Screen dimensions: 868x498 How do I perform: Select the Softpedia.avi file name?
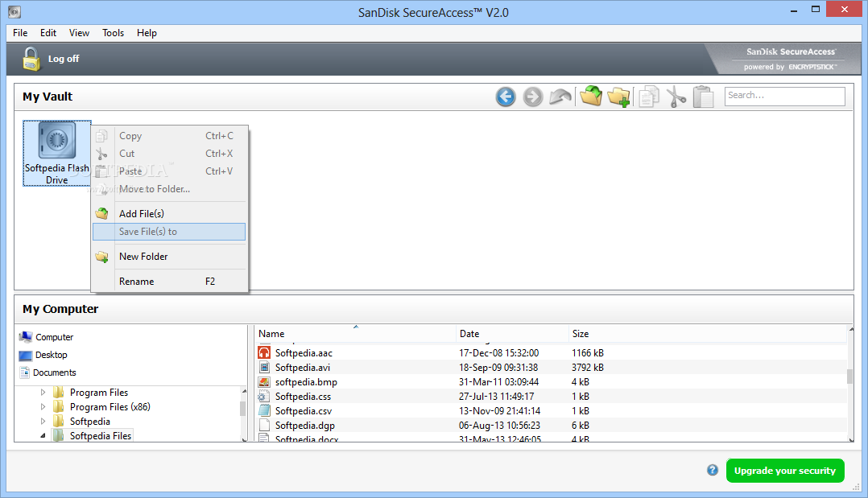point(303,368)
